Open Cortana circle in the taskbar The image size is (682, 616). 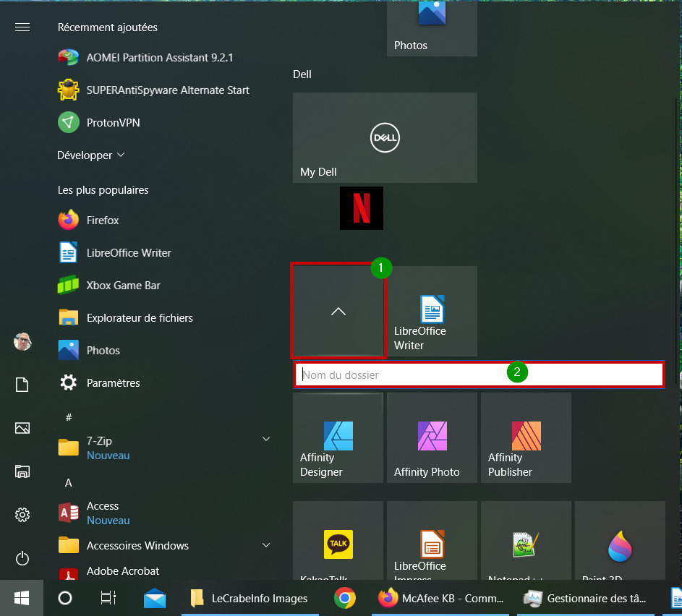[x=65, y=598]
